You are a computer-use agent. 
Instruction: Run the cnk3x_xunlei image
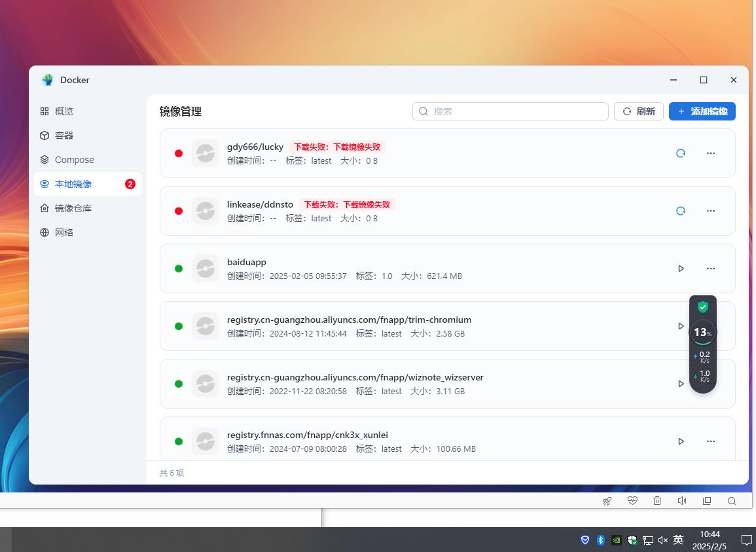681,441
